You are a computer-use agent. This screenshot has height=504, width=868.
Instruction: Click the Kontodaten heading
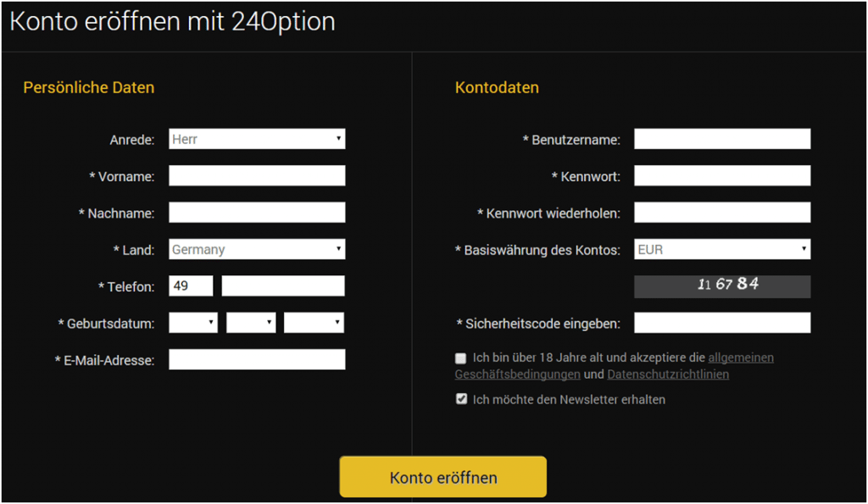point(497,87)
